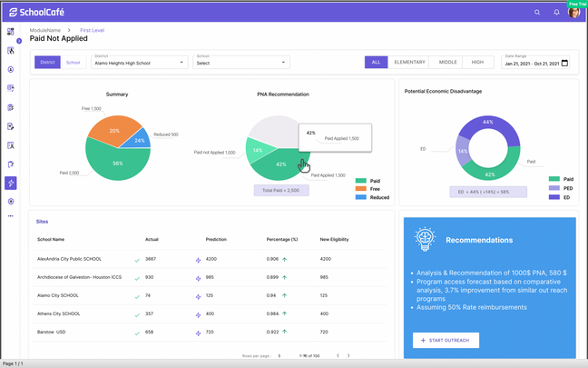
Task: Click the brain lightbulb Recommendations icon
Action: point(425,239)
